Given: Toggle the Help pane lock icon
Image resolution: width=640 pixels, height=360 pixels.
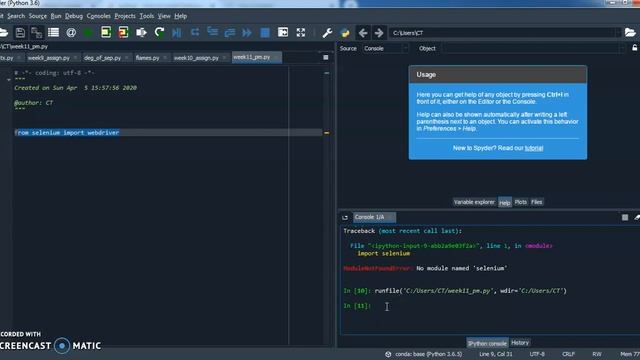Looking at the screenshot, I should (635, 48).
